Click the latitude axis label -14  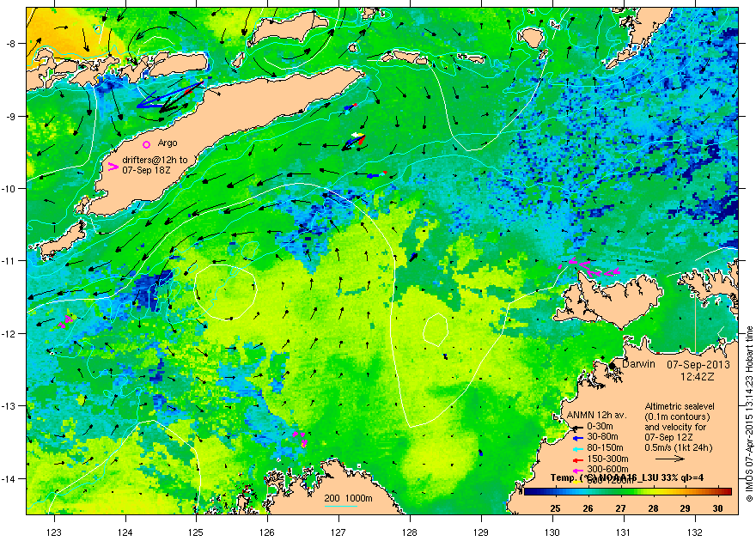[9, 478]
